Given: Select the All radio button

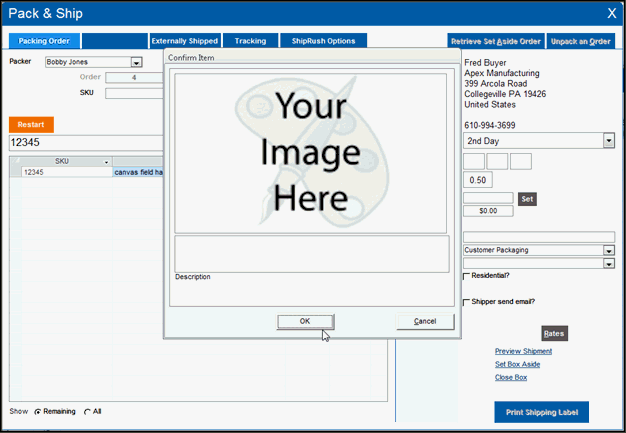Looking at the screenshot, I should 87,411.
